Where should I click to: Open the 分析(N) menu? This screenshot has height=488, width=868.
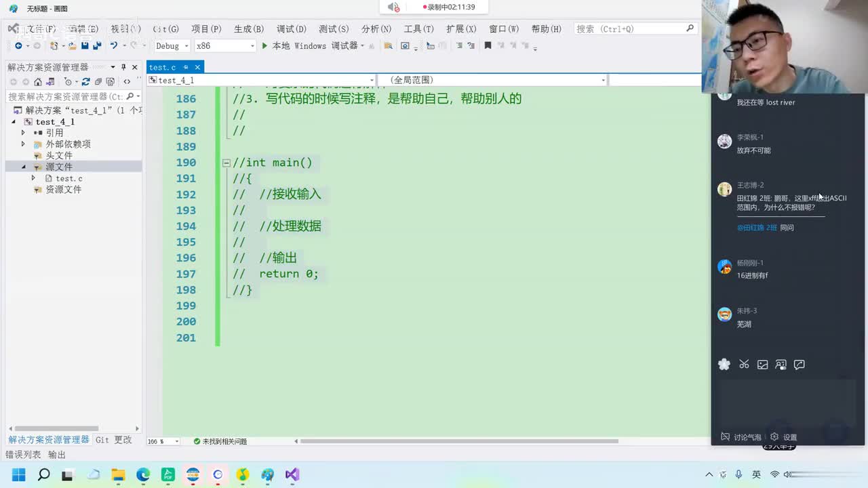(x=376, y=29)
